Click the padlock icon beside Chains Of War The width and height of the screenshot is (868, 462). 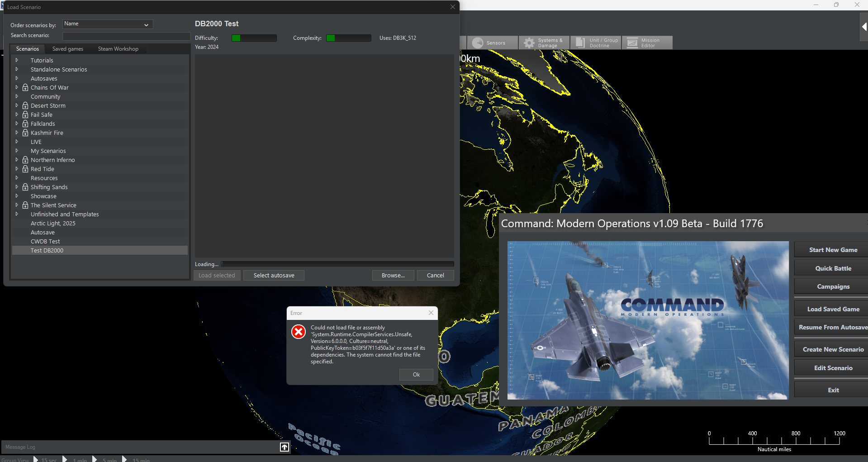tap(25, 87)
